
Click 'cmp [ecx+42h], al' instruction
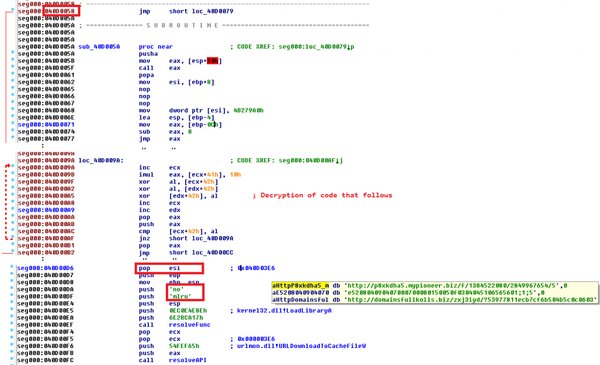tap(179, 231)
